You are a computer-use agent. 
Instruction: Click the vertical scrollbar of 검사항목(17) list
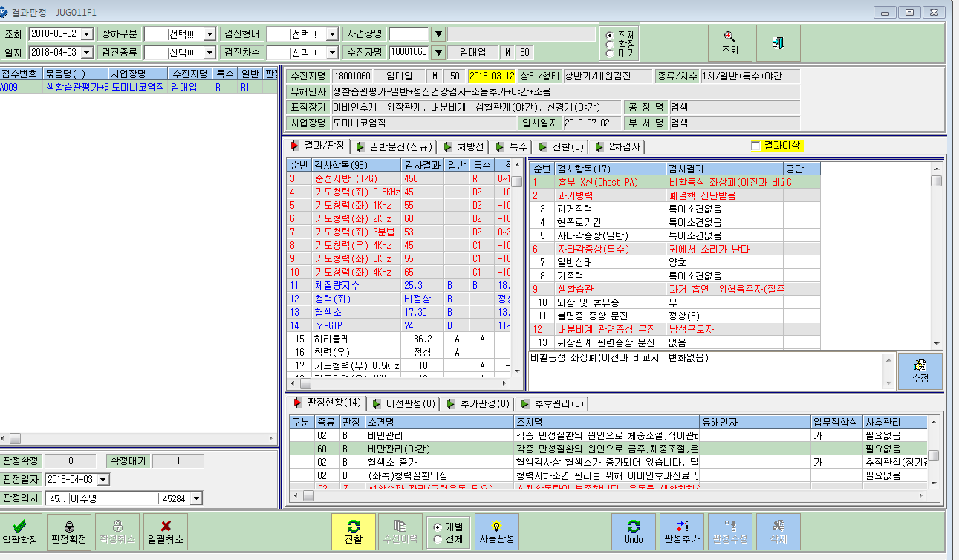tap(937, 255)
